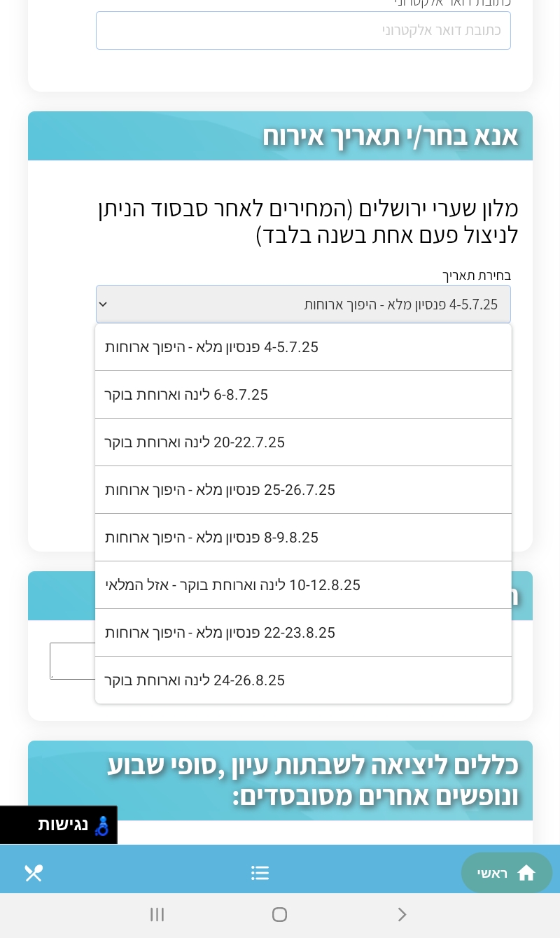Pick the 25-26.7.25 פנסיון מלא option
Viewport: 560px width, 938px height.
[303, 489]
